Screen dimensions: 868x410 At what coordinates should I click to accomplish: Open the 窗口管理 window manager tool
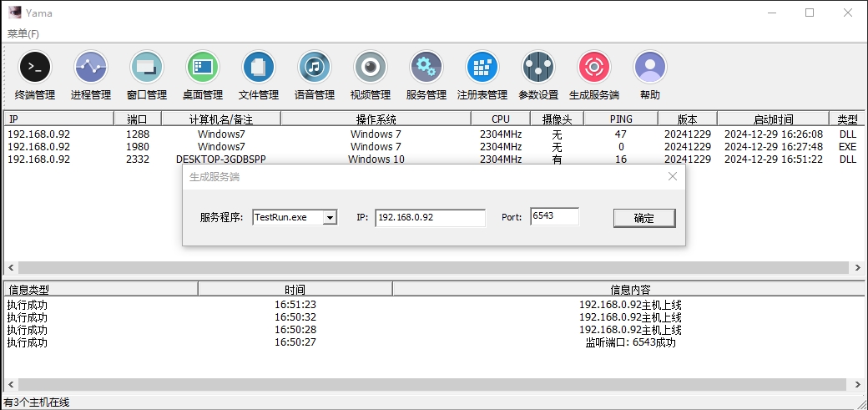147,67
